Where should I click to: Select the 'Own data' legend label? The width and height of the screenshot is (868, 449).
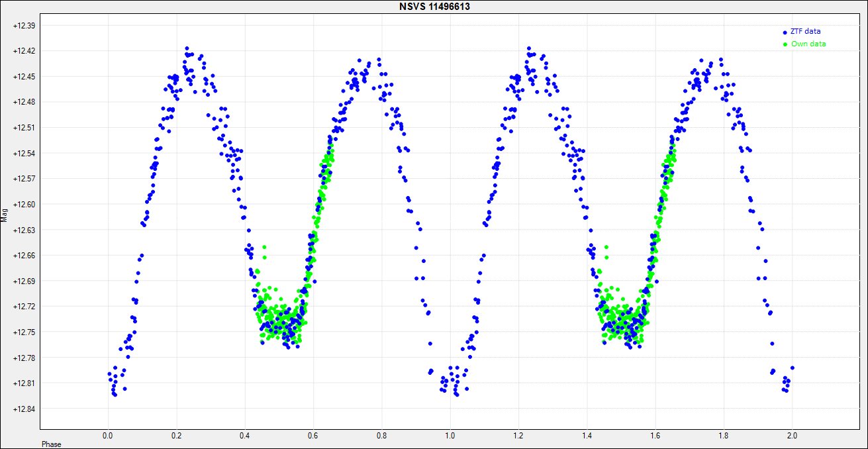coord(808,44)
